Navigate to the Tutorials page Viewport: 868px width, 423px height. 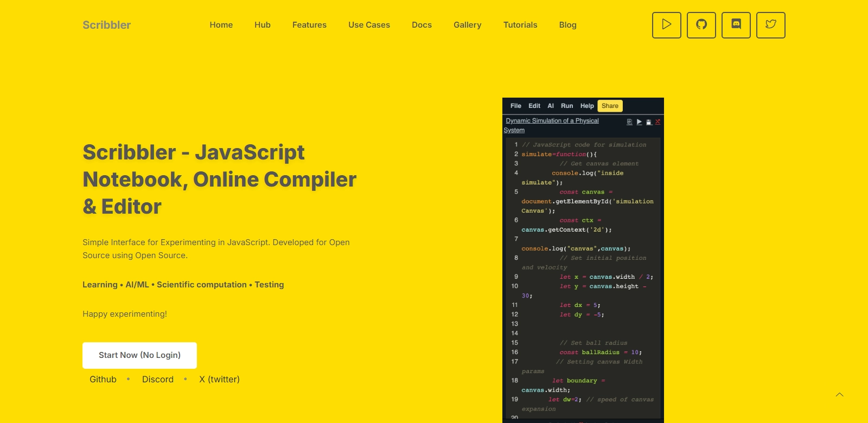[520, 25]
